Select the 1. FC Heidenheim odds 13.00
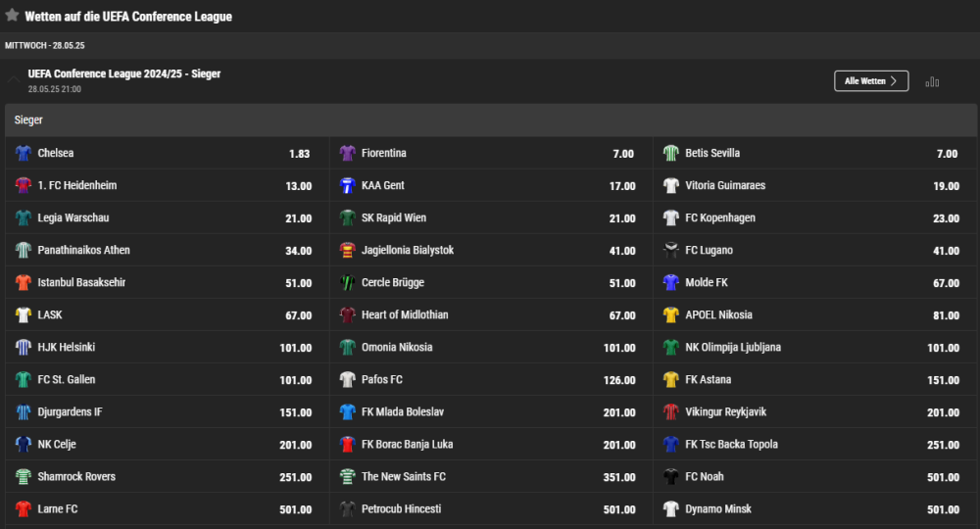980x529 pixels. click(x=298, y=186)
